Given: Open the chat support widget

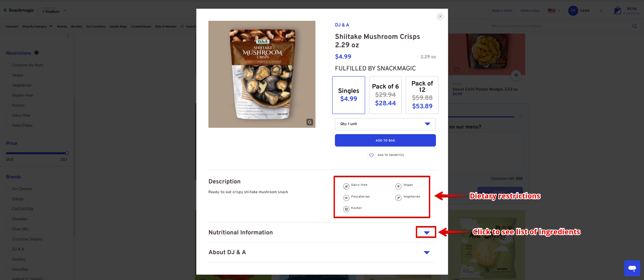Looking at the screenshot, I should click(x=632, y=268).
